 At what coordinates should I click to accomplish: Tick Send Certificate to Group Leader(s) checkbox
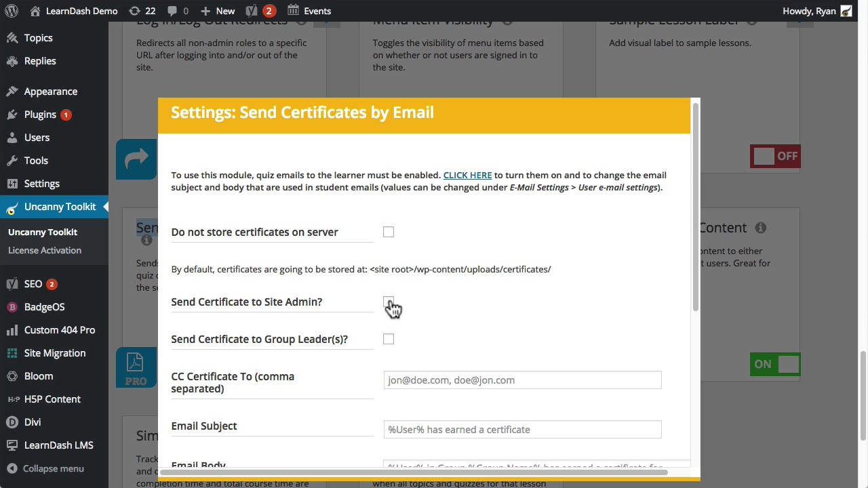389,339
